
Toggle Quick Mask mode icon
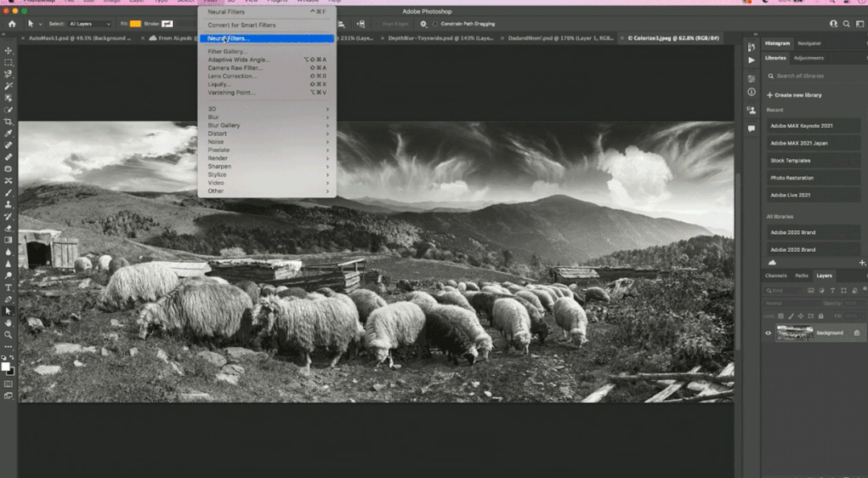[8, 384]
